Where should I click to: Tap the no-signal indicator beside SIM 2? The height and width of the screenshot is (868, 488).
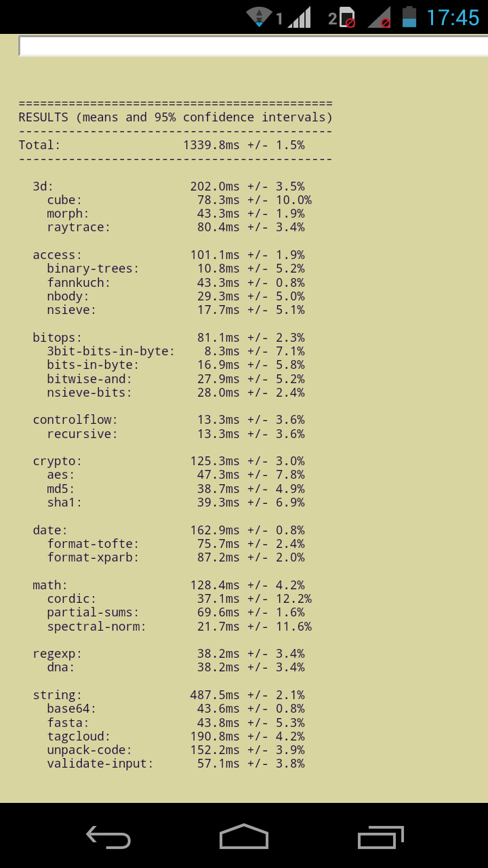pyautogui.click(x=380, y=18)
